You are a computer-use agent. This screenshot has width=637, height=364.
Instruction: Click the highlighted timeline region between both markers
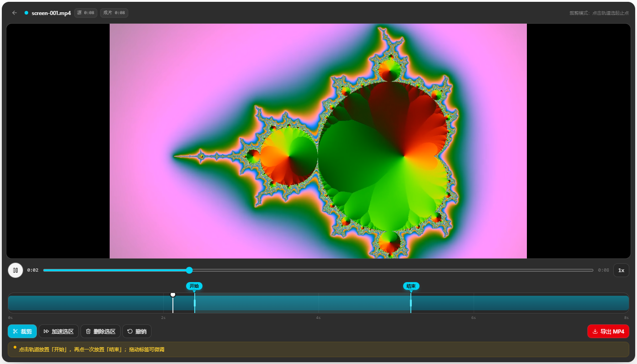(303, 303)
